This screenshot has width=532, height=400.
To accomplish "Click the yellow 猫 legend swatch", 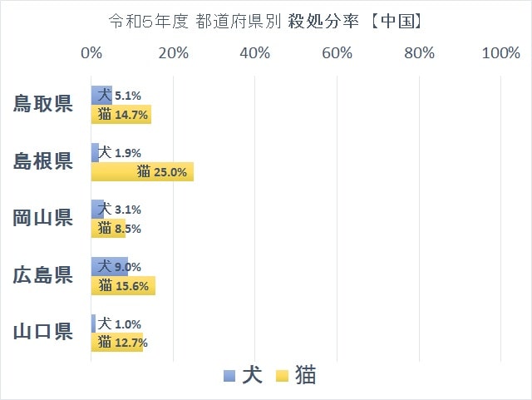I will [283, 376].
